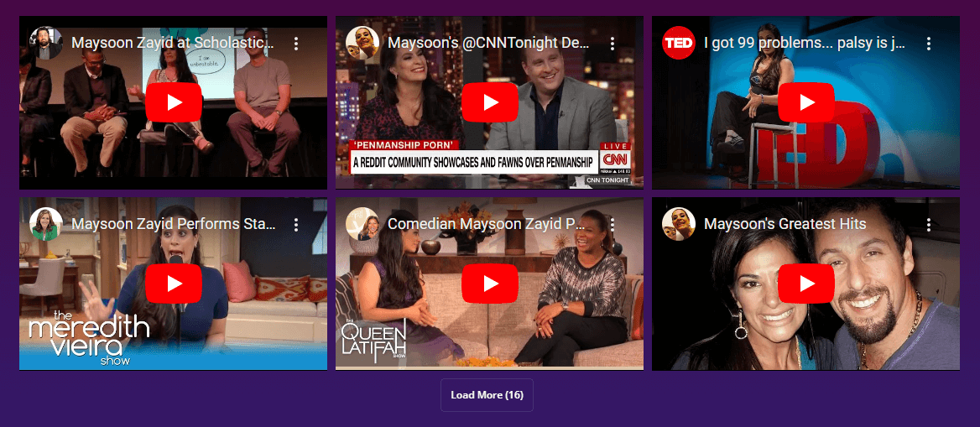Open title link Maysoon Zayid Performs Sta...
Image resolution: width=980 pixels, height=427 pixels.
(173, 225)
